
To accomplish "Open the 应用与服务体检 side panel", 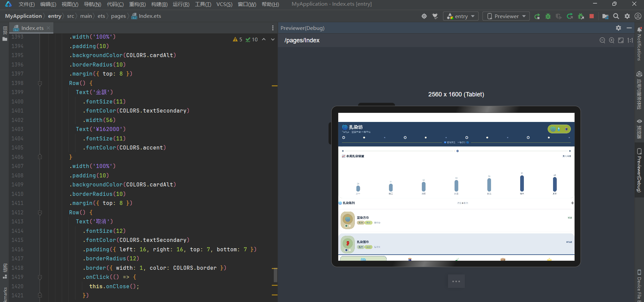I will (639, 90).
